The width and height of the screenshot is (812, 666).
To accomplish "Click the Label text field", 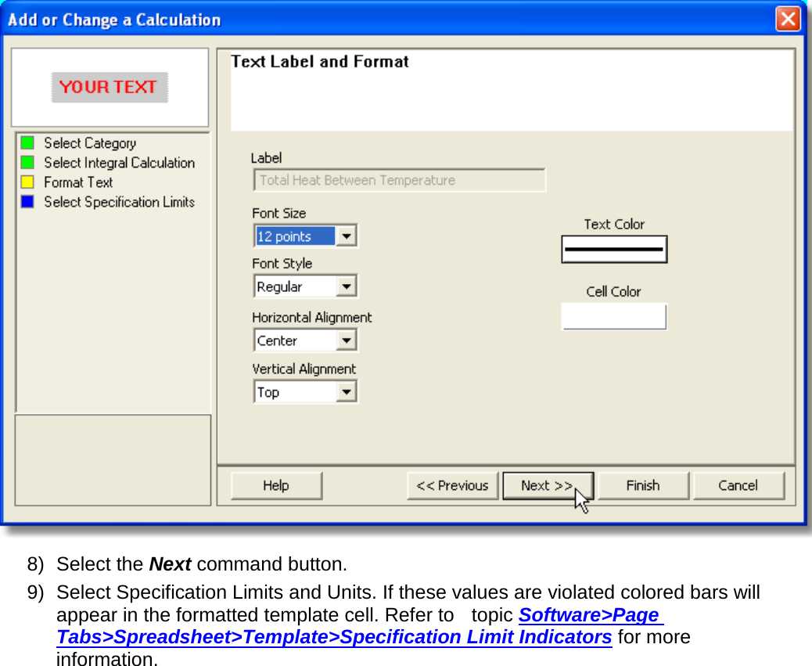I will [x=399, y=180].
